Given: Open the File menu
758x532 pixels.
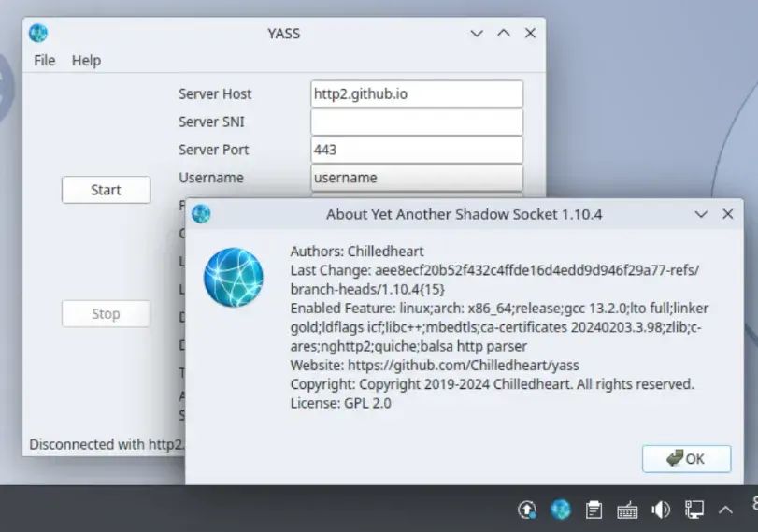Looking at the screenshot, I should pyautogui.click(x=45, y=61).
